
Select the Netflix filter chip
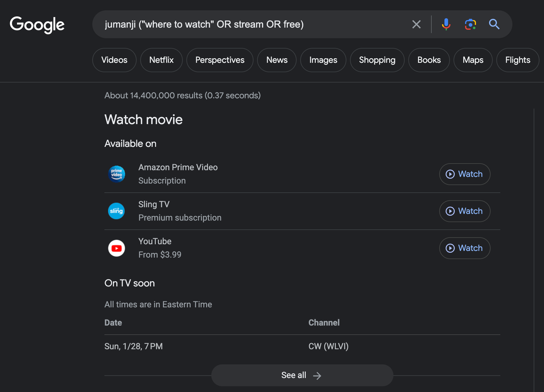point(161,60)
